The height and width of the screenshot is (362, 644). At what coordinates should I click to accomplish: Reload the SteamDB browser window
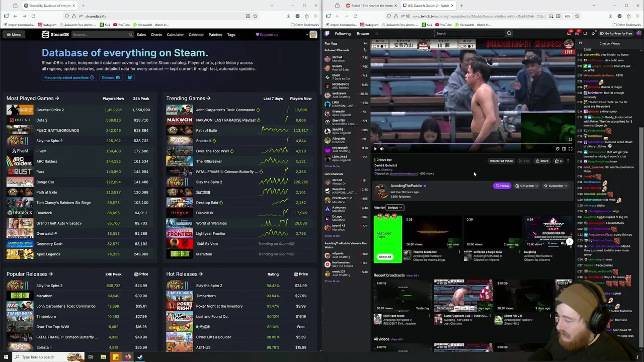(33, 16)
